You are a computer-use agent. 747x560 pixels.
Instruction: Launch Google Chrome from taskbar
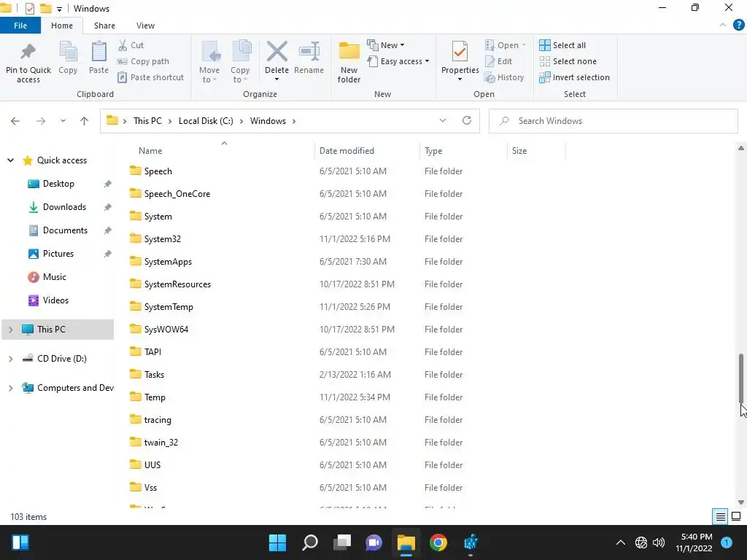pyautogui.click(x=438, y=542)
